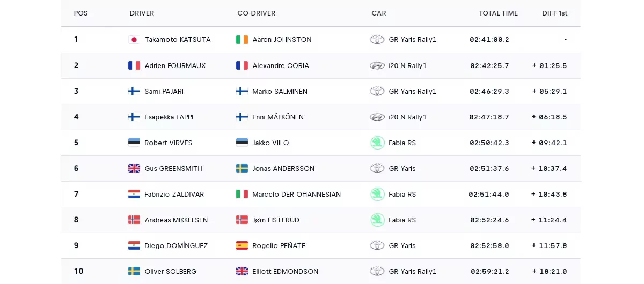Open driver Sami PAJARI's name
The height and width of the screenshot is (284, 644).
(164, 92)
